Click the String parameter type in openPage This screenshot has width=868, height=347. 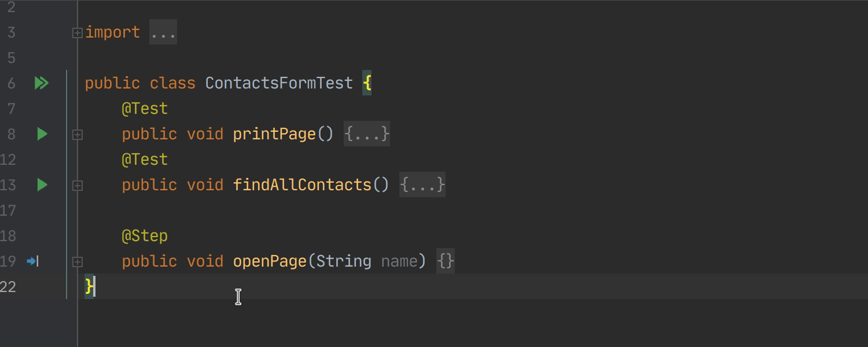344,261
